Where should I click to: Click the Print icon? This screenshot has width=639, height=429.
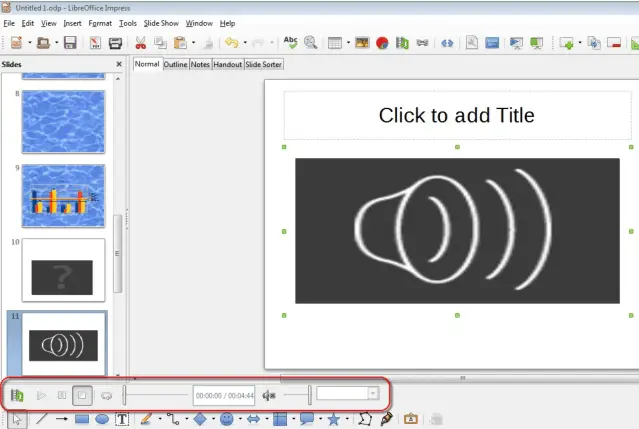click(115, 43)
